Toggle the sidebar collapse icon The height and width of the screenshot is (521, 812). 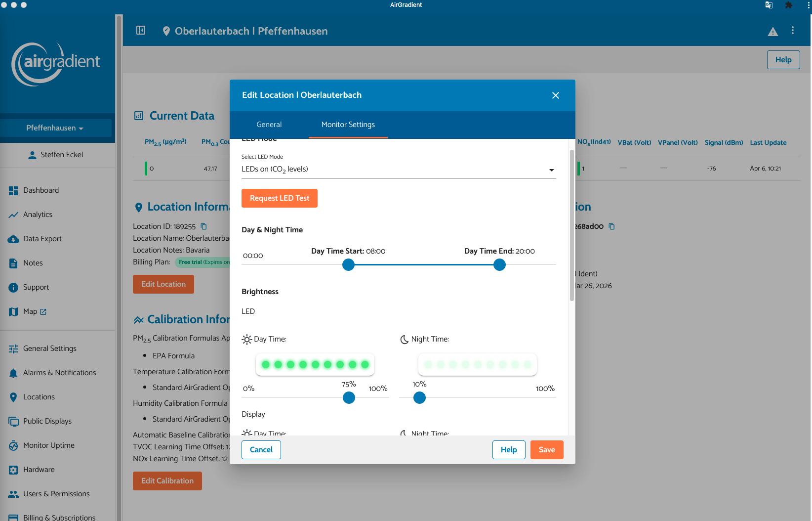coord(141,31)
